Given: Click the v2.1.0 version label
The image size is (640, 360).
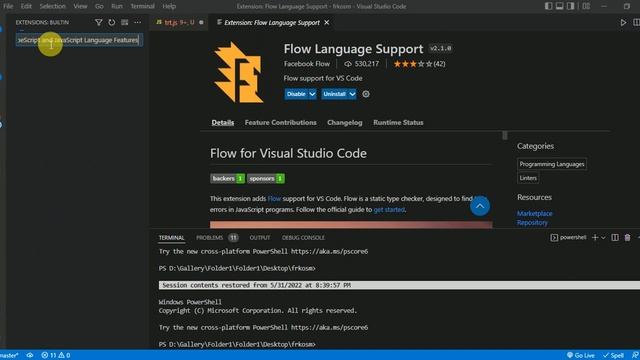Looking at the screenshot, I should pyautogui.click(x=441, y=49).
